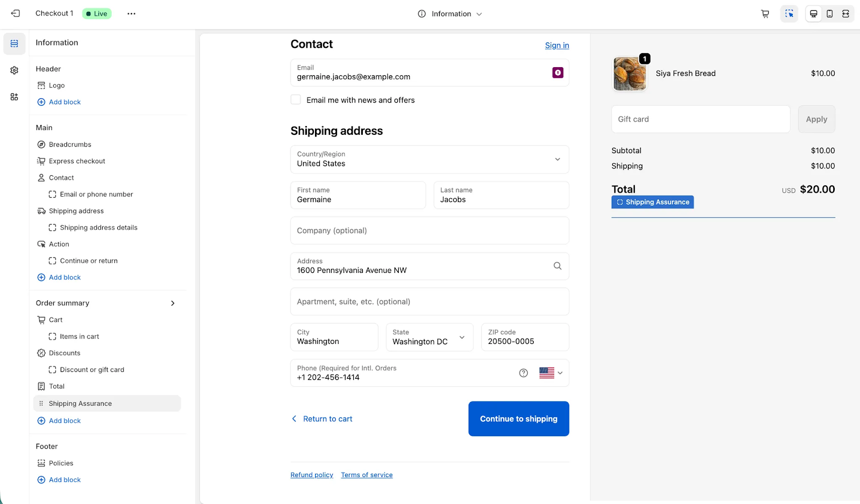Viewport: 860px width, 504px height.
Task: Toggle the inspector selection tool icon
Action: click(x=789, y=14)
